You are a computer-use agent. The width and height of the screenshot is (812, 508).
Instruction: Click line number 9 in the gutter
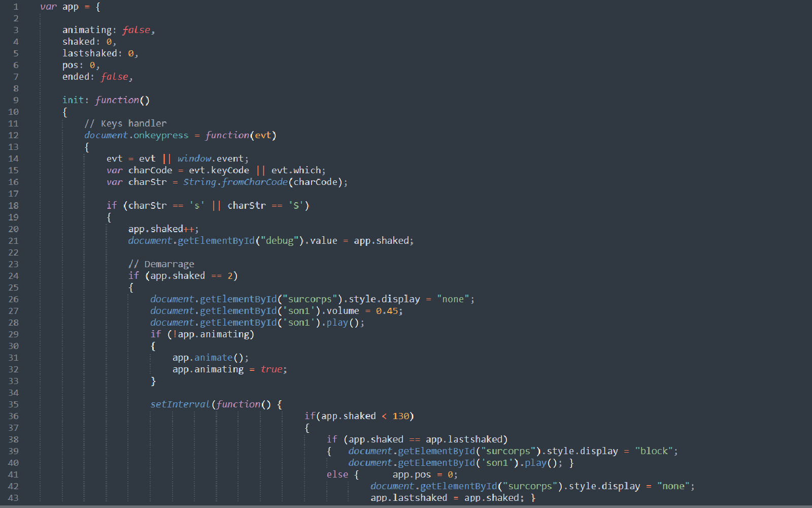(16, 100)
